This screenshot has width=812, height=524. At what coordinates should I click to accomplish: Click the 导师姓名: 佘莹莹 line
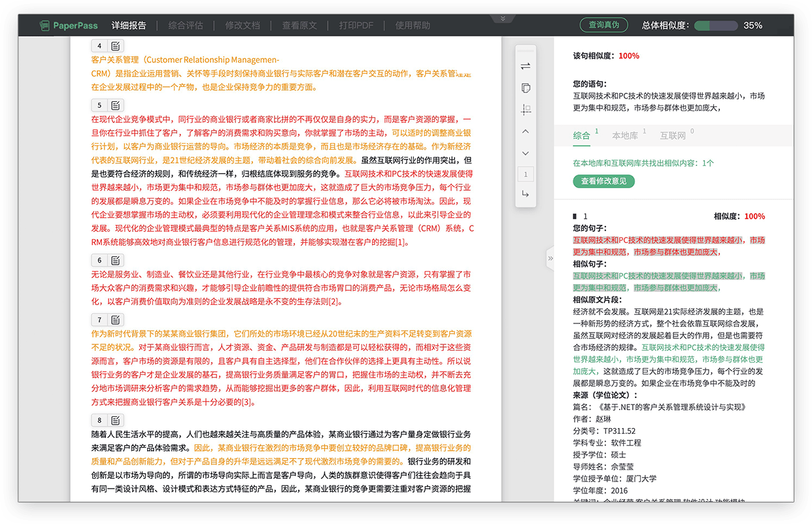603,467
